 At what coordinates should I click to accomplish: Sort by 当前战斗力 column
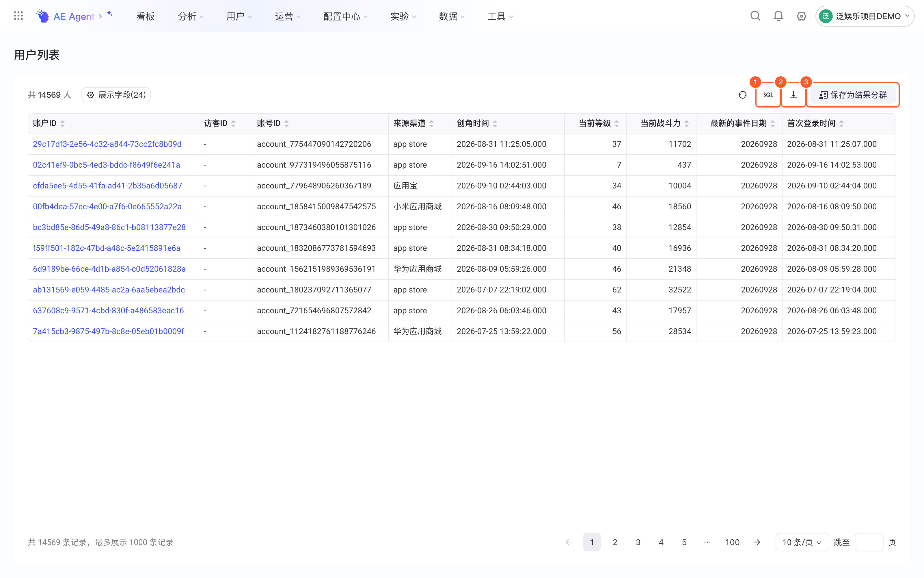tap(687, 123)
